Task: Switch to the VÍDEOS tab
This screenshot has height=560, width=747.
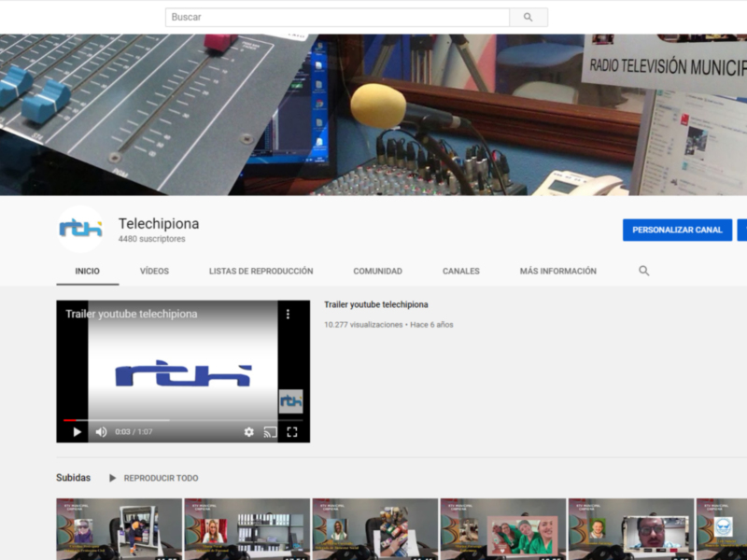Action: tap(154, 271)
